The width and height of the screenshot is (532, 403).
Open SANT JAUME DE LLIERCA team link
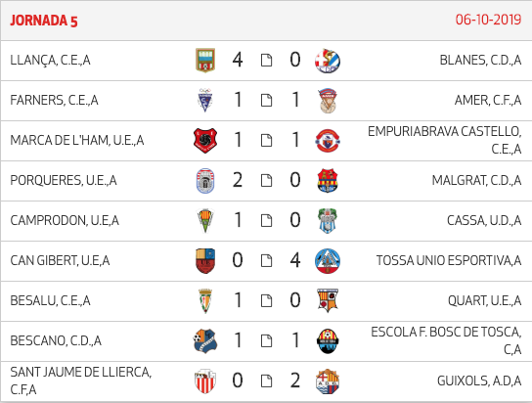(81, 381)
